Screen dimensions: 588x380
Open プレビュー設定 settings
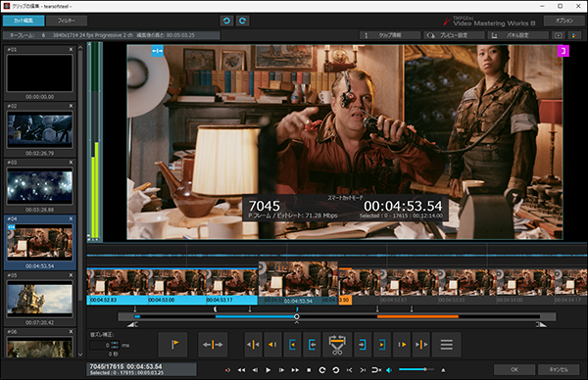click(454, 35)
